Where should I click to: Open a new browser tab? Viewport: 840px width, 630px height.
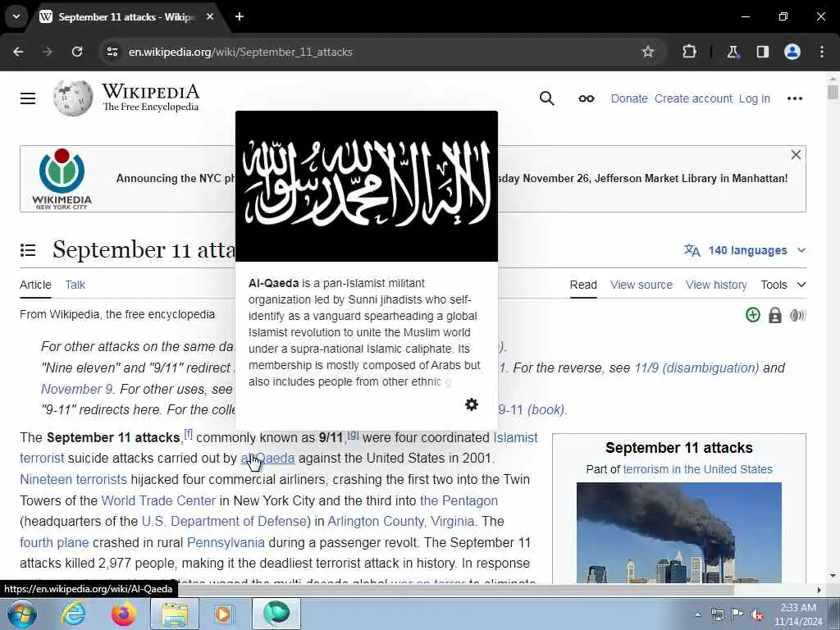tap(240, 16)
